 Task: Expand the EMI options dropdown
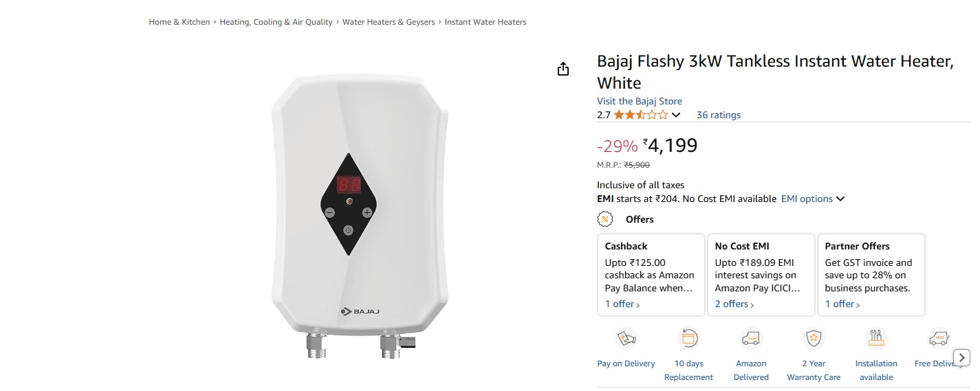coord(812,199)
